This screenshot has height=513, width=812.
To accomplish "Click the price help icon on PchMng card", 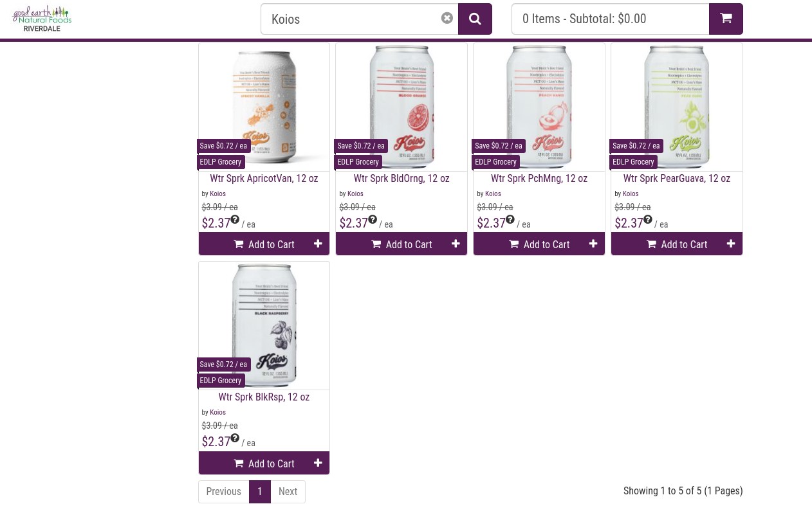I will pyautogui.click(x=510, y=219).
